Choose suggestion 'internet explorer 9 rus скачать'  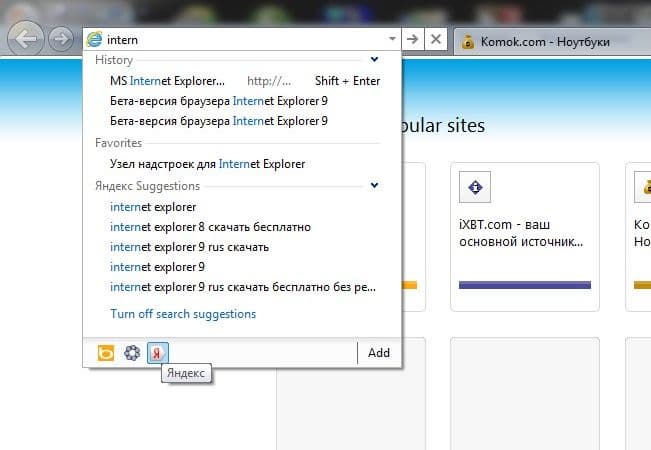point(189,247)
